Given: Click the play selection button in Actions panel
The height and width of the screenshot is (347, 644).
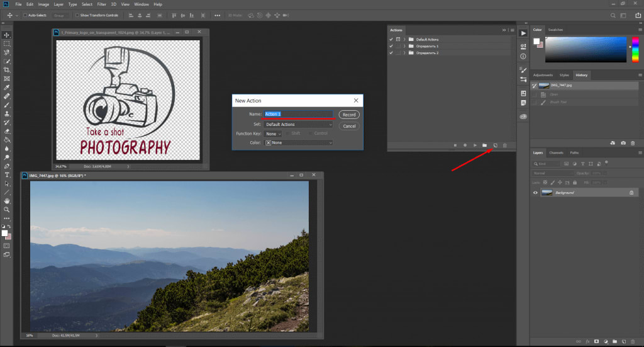Looking at the screenshot, I should click(475, 145).
